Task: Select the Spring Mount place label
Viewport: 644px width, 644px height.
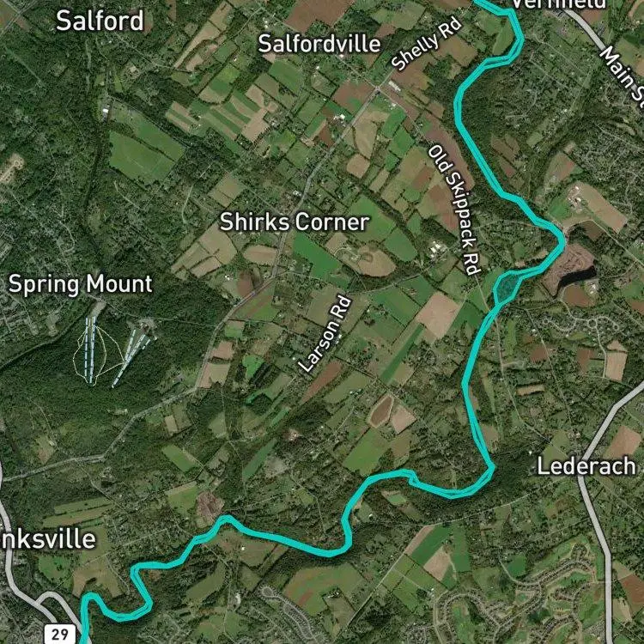Action: pyautogui.click(x=81, y=284)
